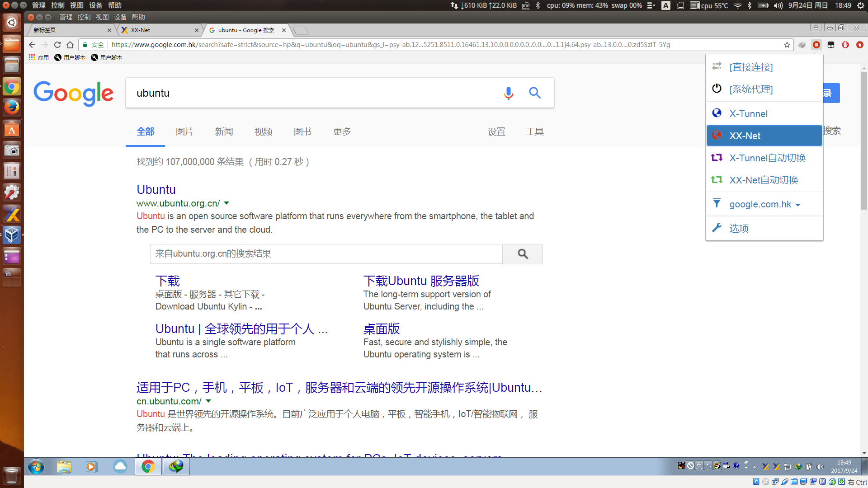This screenshot has width=868, height=488.
Task: Select the 新闻 news search tab
Action: (x=224, y=132)
